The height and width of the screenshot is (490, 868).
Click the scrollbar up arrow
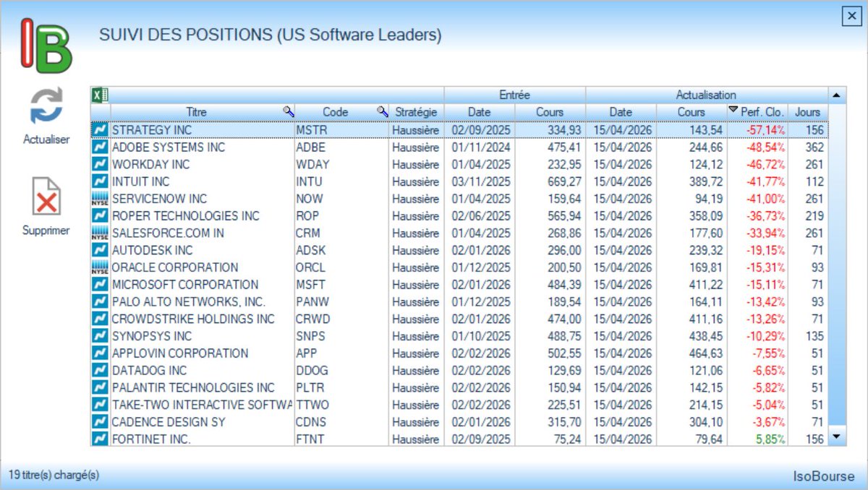(836, 95)
